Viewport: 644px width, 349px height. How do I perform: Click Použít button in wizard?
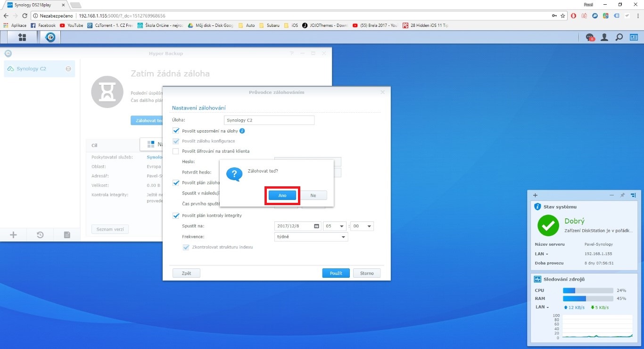coord(336,273)
